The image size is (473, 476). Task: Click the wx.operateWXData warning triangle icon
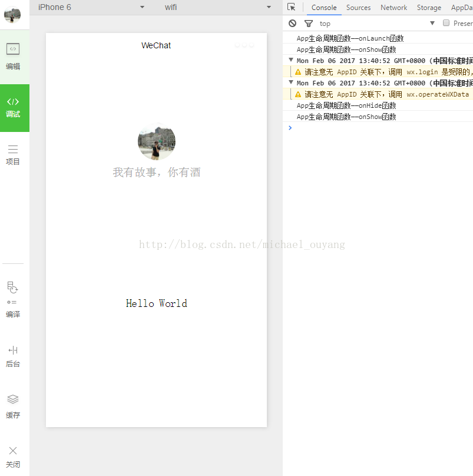[x=298, y=94]
